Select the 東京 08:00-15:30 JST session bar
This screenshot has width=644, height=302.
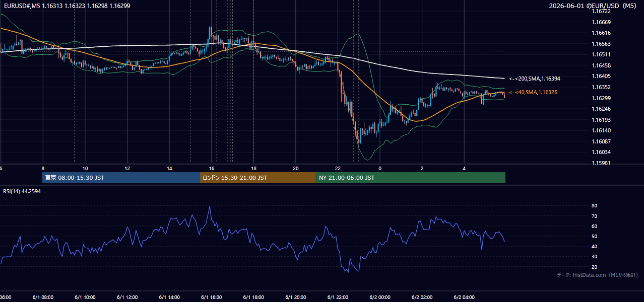(121, 178)
